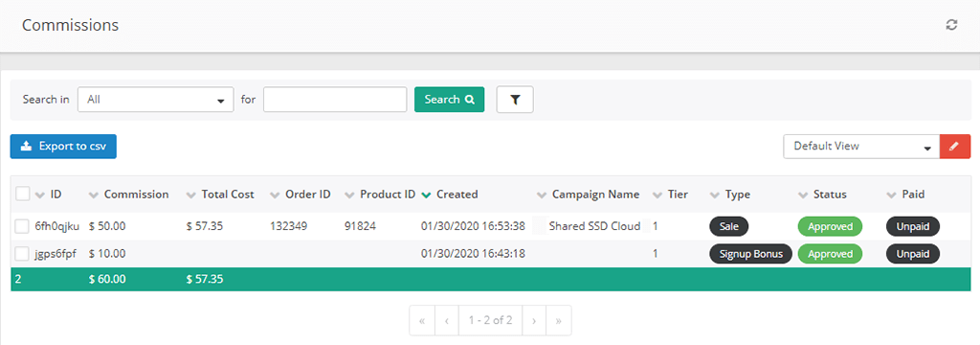Toggle the select-all header checkbox
The height and width of the screenshot is (345, 980).
coord(23,195)
